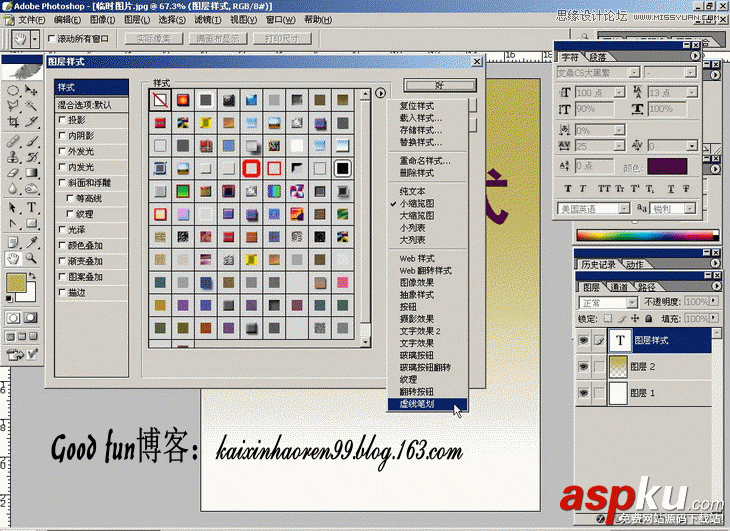This screenshot has height=531, width=730.
Task: Click 打印尺寸 button
Action: pyautogui.click(x=282, y=39)
